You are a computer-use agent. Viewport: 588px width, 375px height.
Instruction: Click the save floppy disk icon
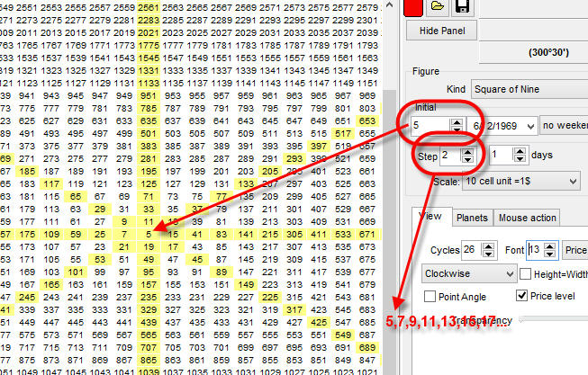point(462,6)
